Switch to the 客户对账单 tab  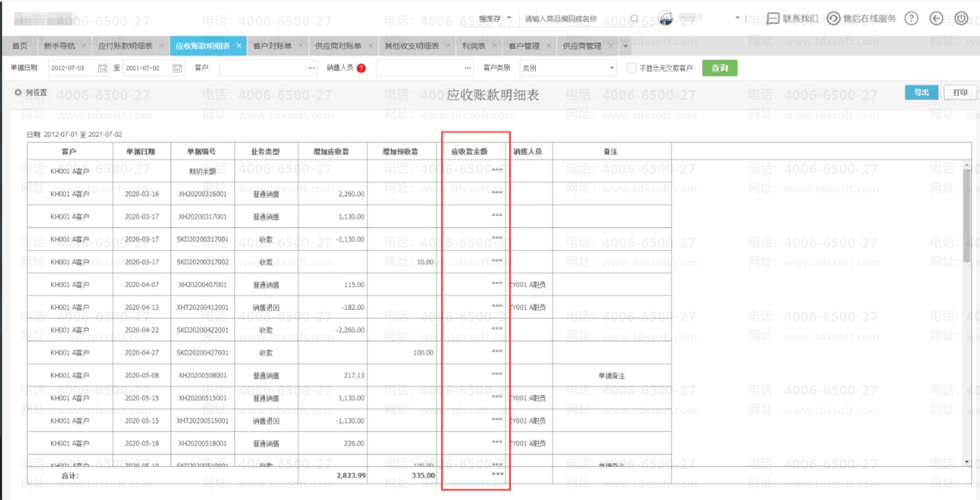(272, 46)
